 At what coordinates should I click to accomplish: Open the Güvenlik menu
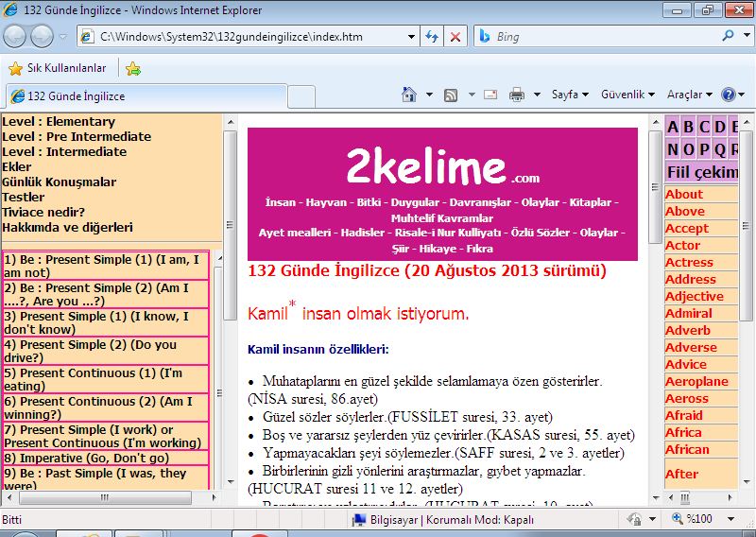coord(627,95)
